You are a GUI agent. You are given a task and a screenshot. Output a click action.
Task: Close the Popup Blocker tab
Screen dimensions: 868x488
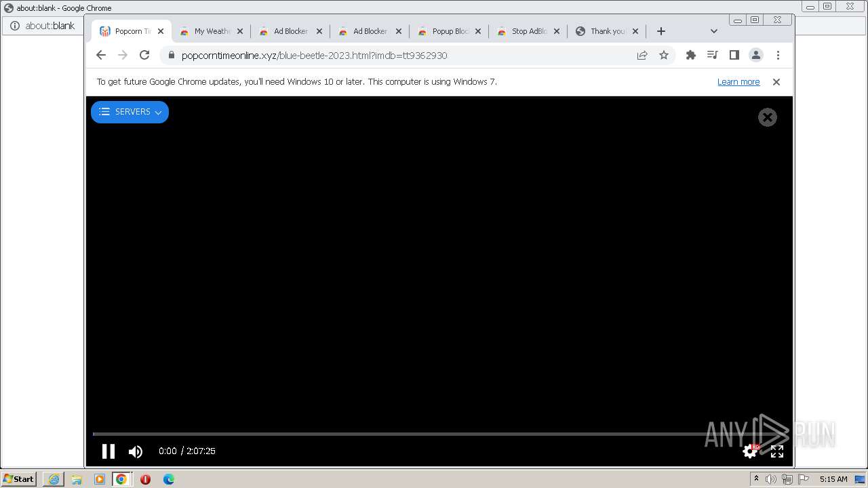[x=478, y=31]
